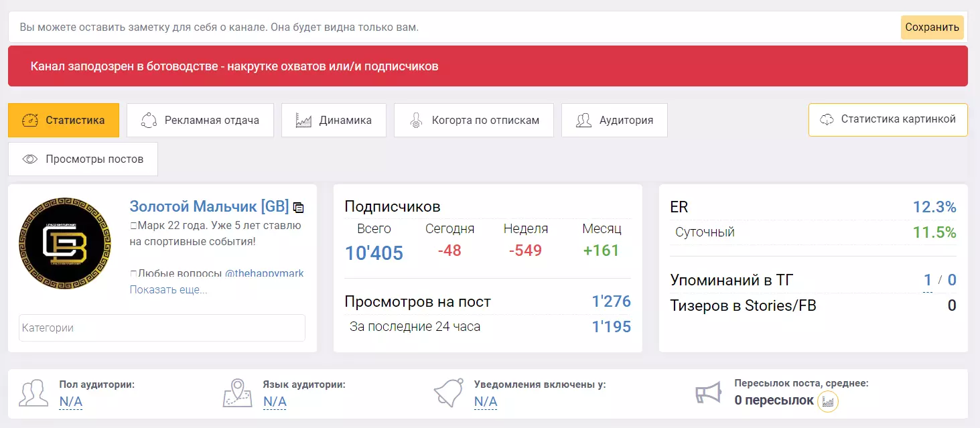
Task: Expand description with Показать еще link
Action: [x=169, y=290]
